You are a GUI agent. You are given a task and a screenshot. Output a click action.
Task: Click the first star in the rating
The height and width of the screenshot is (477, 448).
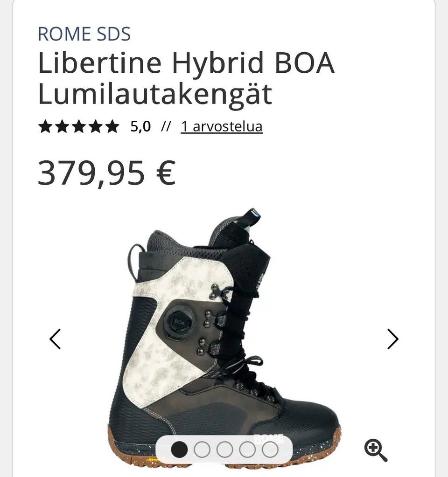tap(45, 126)
